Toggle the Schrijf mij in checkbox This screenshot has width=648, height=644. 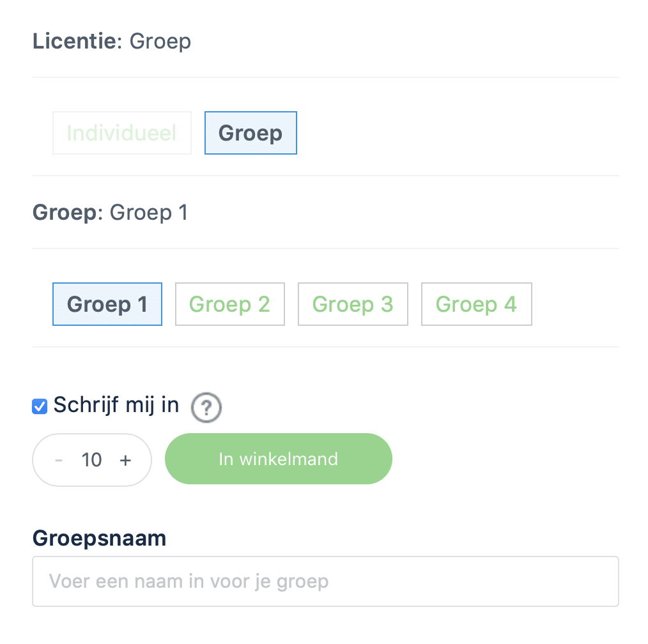coord(40,406)
